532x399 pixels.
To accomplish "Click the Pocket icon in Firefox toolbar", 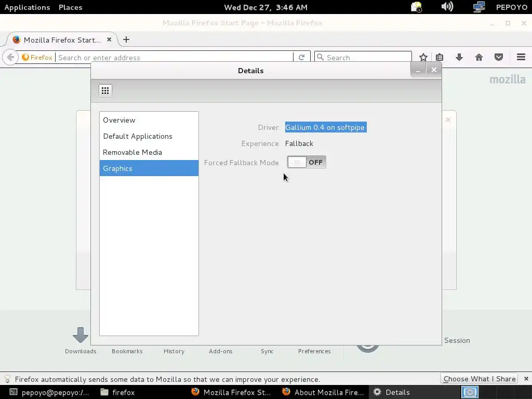I will click(498, 57).
